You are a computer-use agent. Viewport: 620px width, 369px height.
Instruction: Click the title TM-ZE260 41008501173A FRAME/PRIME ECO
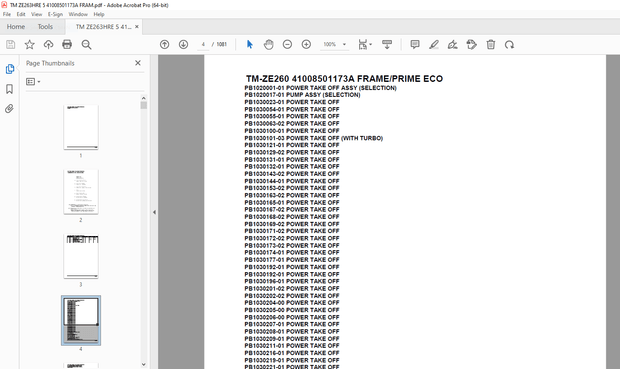(344, 79)
